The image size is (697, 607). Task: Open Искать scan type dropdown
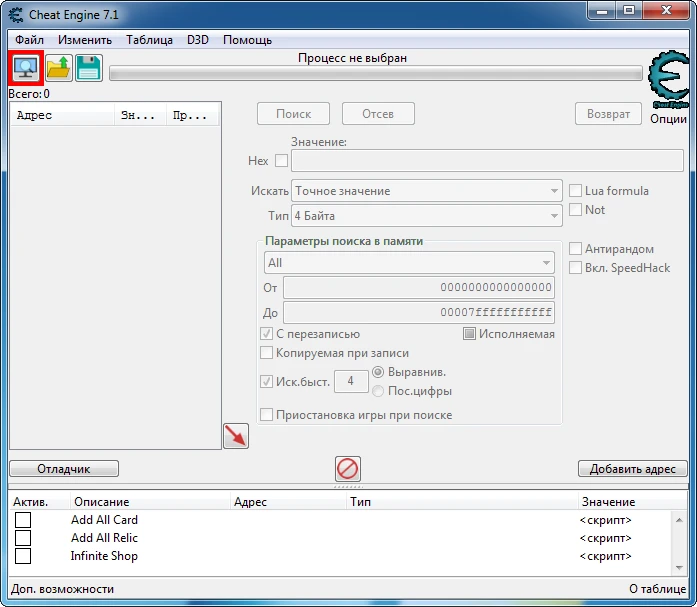click(x=427, y=191)
